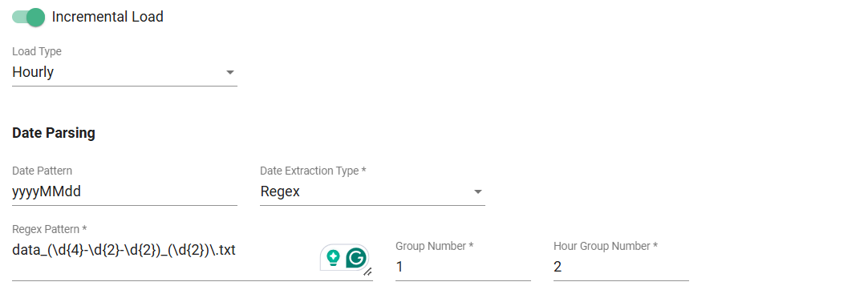Click the Load Type field label

coord(37,51)
